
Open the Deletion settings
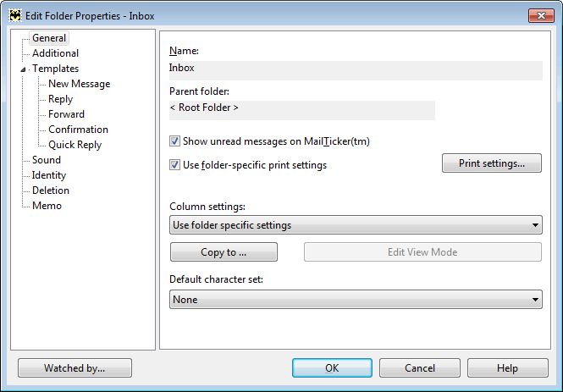pyautogui.click(x=50, y=190)
